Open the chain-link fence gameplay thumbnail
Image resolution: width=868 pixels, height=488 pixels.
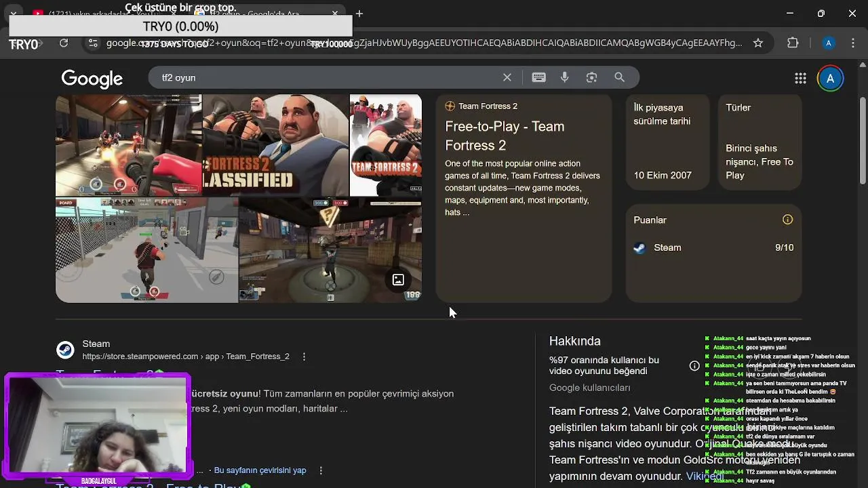[x=146, y=250]
